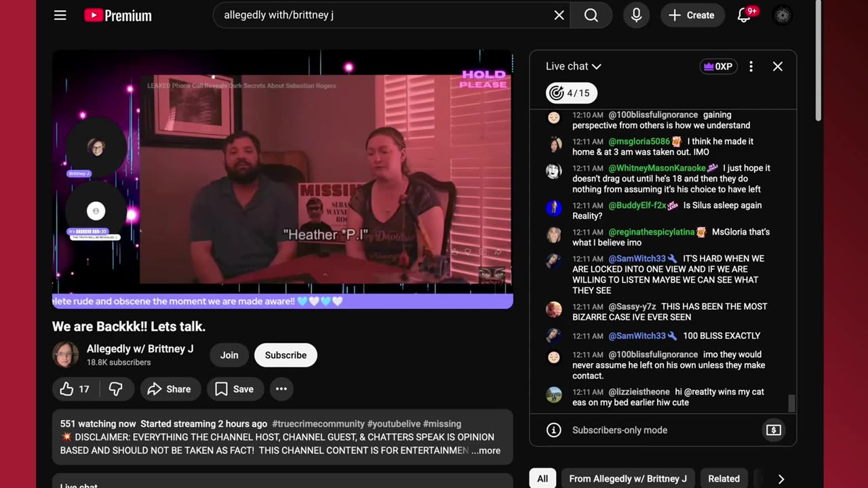Click avatar of @WhitneyMasonKaraoke message
The width and height of the screenshot is (868, 488).
554,171
